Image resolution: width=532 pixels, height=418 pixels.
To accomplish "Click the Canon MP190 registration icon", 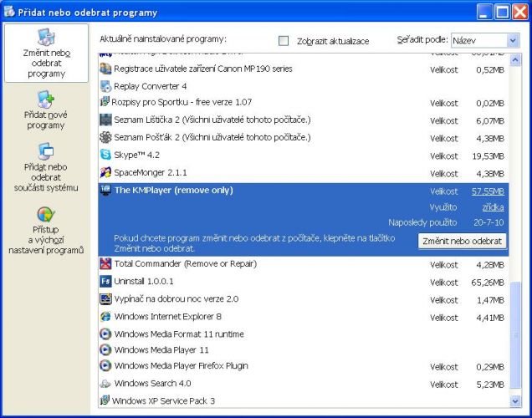I will [105, 69].
